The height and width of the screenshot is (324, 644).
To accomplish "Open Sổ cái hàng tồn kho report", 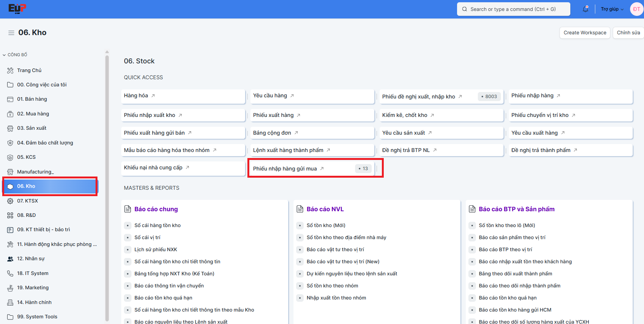I will pyautogui.click(x=158, y=225).
